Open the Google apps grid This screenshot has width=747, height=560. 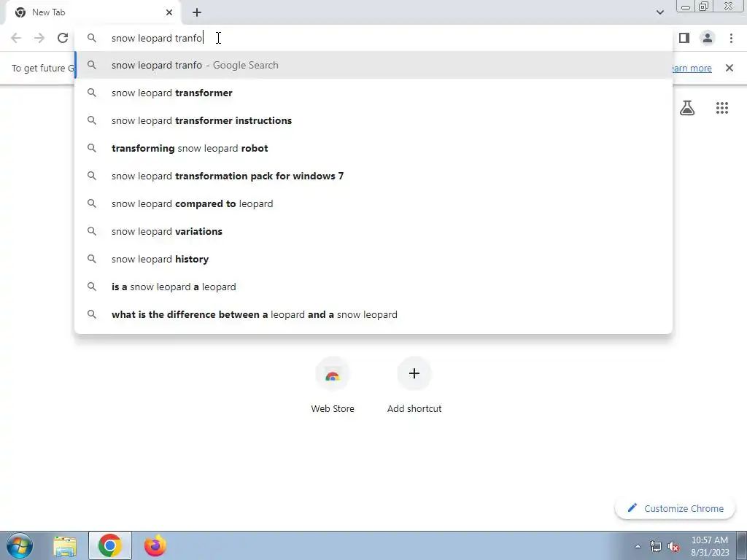coord(722,108)
